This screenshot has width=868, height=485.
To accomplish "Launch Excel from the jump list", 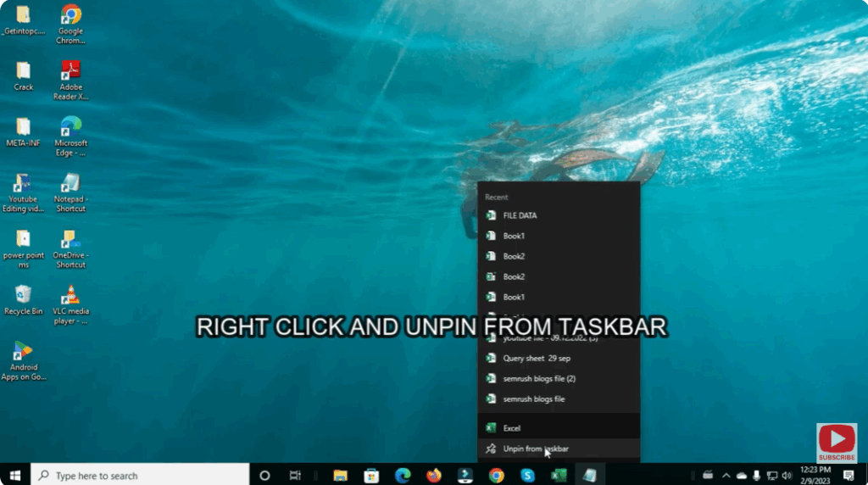I will [559, 427].
